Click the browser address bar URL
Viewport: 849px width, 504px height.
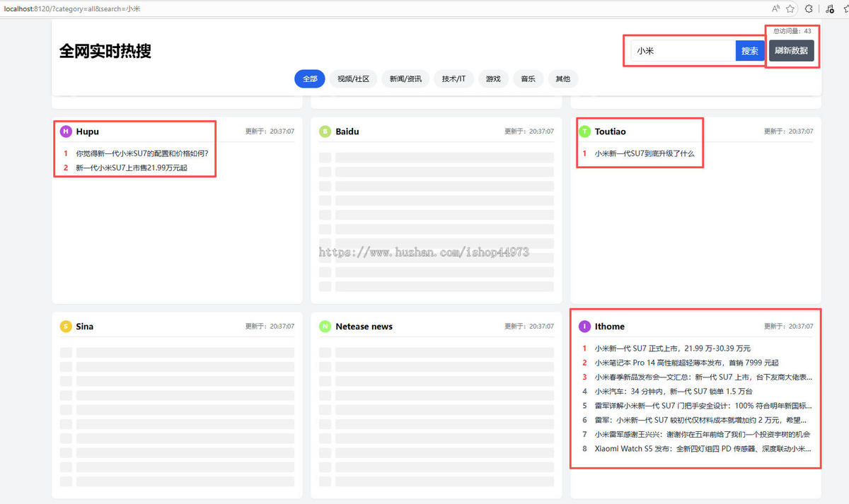coord(72,8)
